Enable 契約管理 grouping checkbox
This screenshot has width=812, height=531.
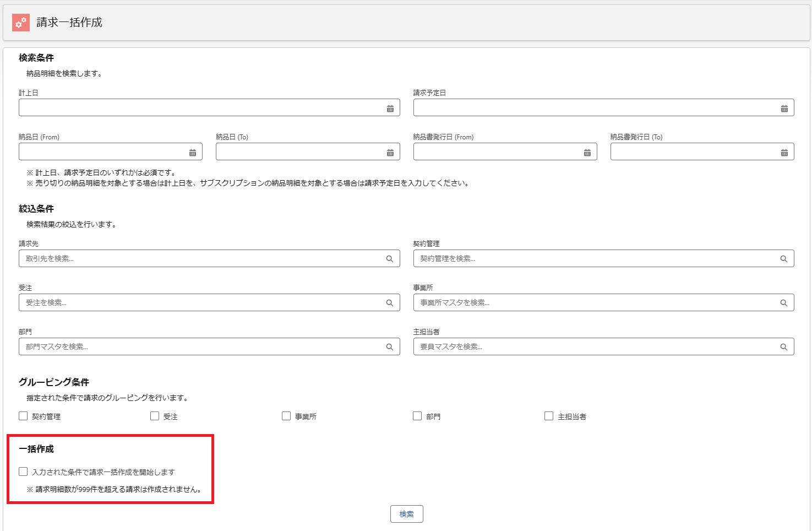[23, 416]
